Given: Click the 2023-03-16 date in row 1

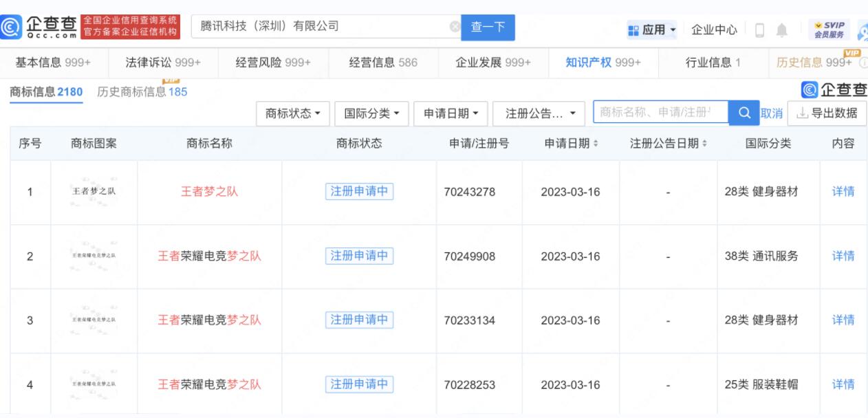Looking at the screenshot, I should click(570, 192).
